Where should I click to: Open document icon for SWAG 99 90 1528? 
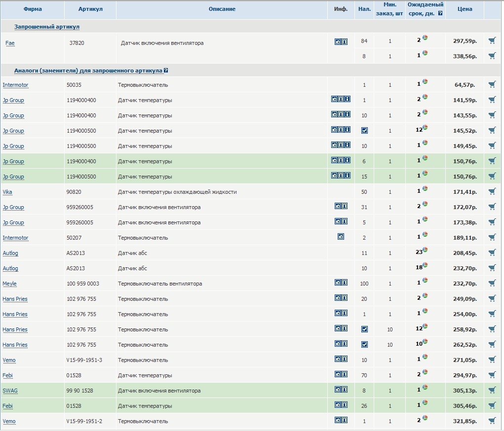point(344,390)
